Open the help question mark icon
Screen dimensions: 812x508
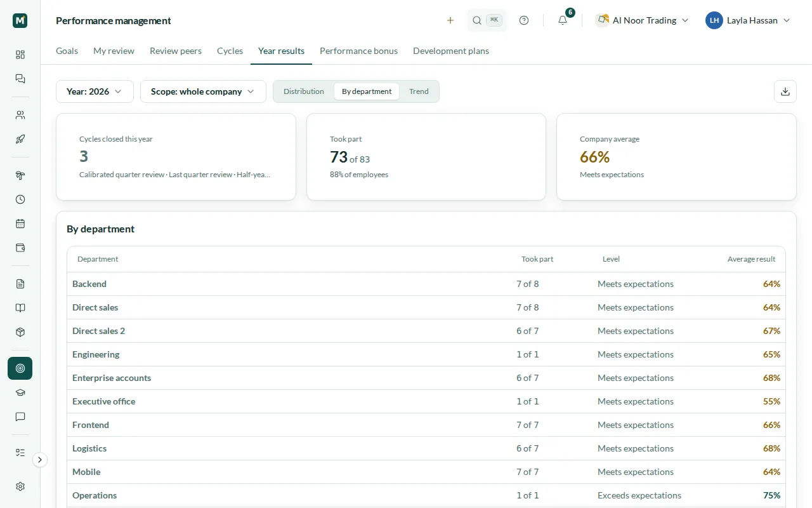point(524,20)
